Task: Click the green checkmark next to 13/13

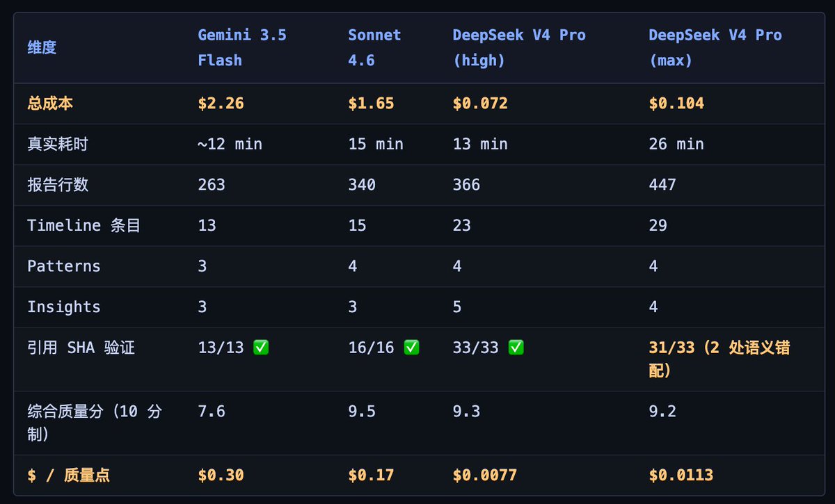Action: click(x=261, y=348)
